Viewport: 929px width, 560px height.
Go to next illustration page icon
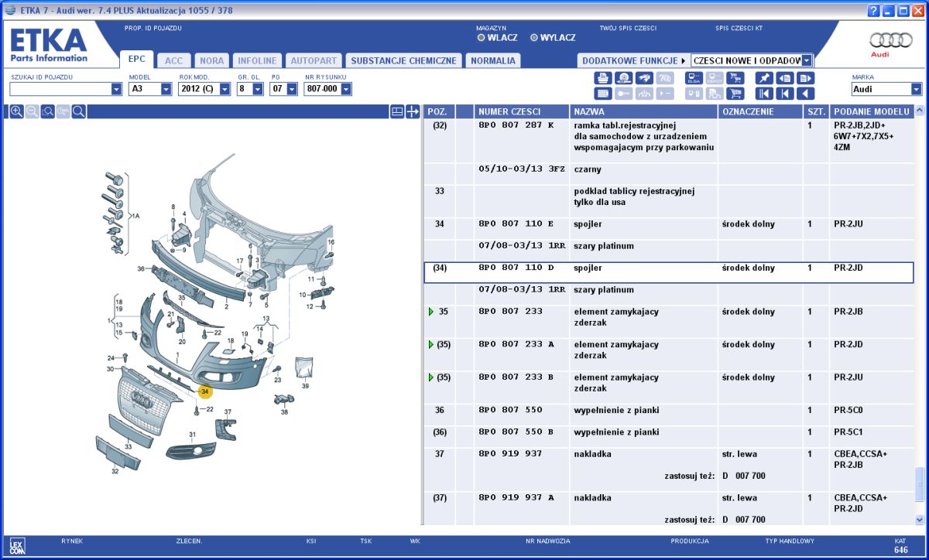(x=805, y=78)
